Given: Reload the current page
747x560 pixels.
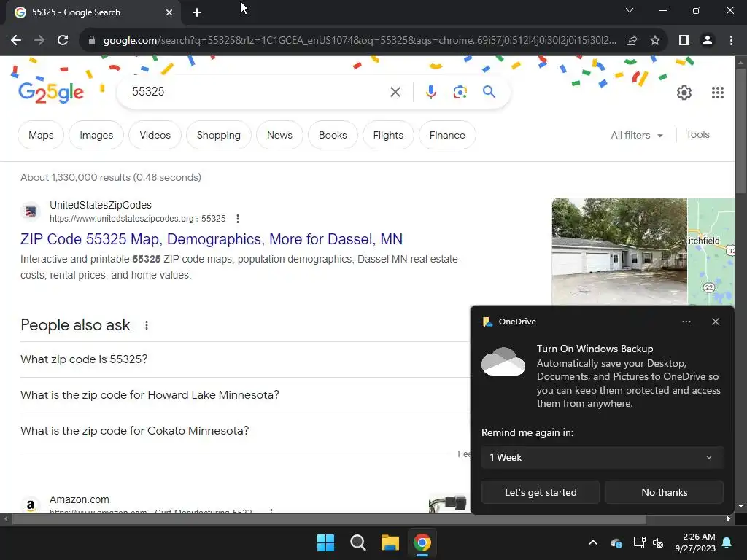Looking at the screenshot, I should 63,41.
